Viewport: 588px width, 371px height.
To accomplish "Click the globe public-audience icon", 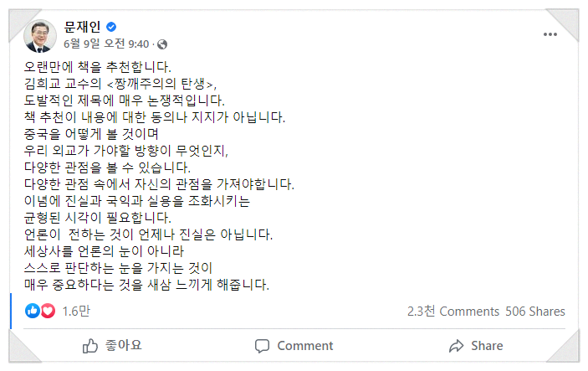I will tap(162, 44).
